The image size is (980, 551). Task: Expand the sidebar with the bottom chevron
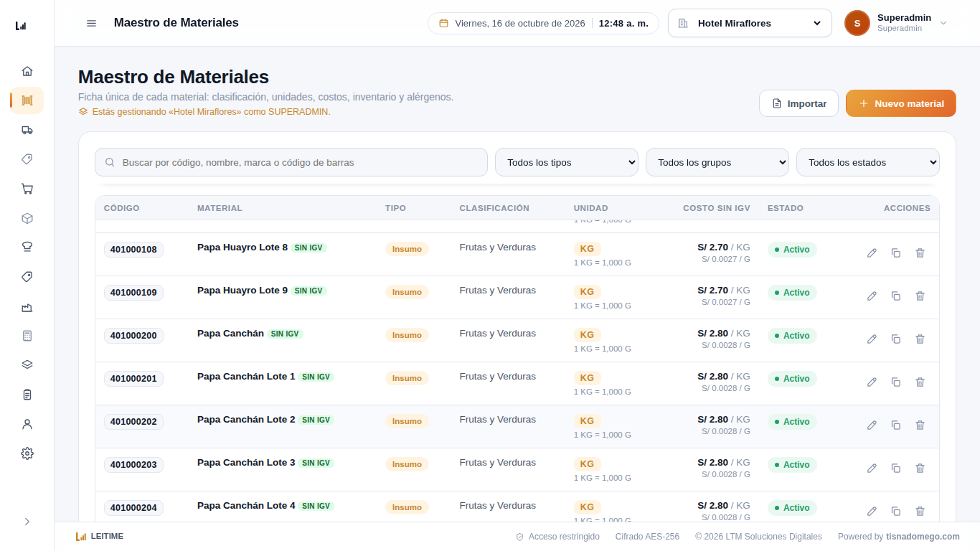tap(27, 522)
